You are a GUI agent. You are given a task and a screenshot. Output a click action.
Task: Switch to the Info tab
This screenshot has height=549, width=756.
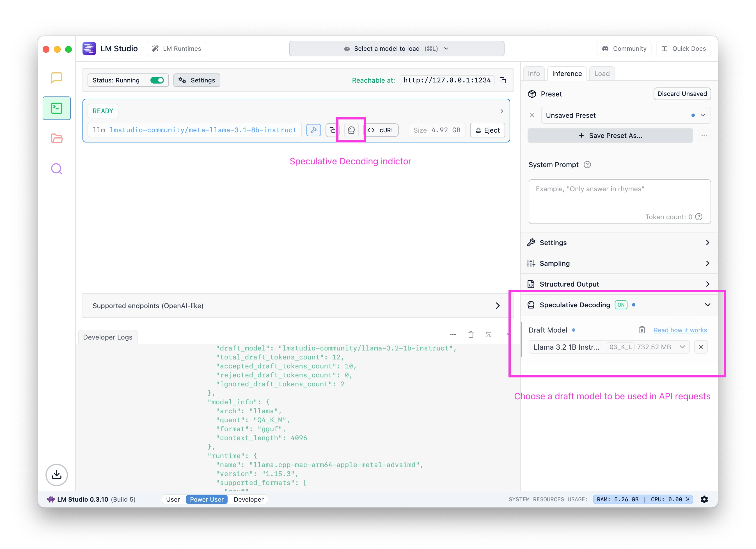[533, 74]
